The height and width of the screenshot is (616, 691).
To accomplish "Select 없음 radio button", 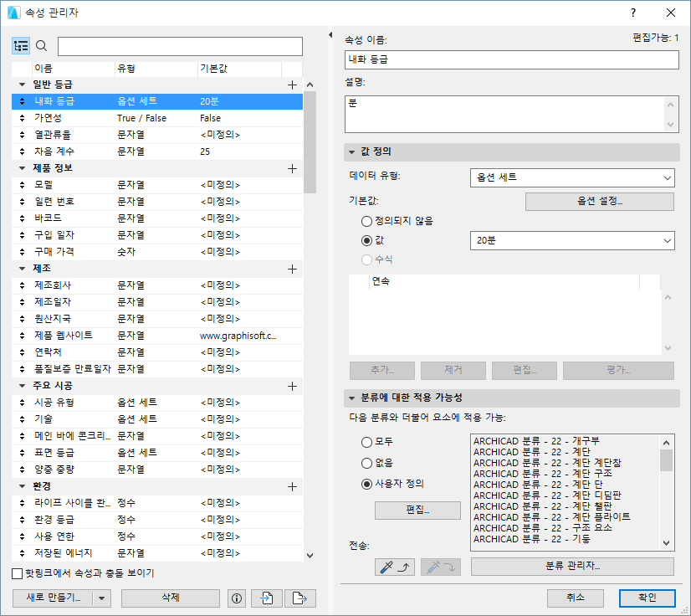I will pos(366,463).
